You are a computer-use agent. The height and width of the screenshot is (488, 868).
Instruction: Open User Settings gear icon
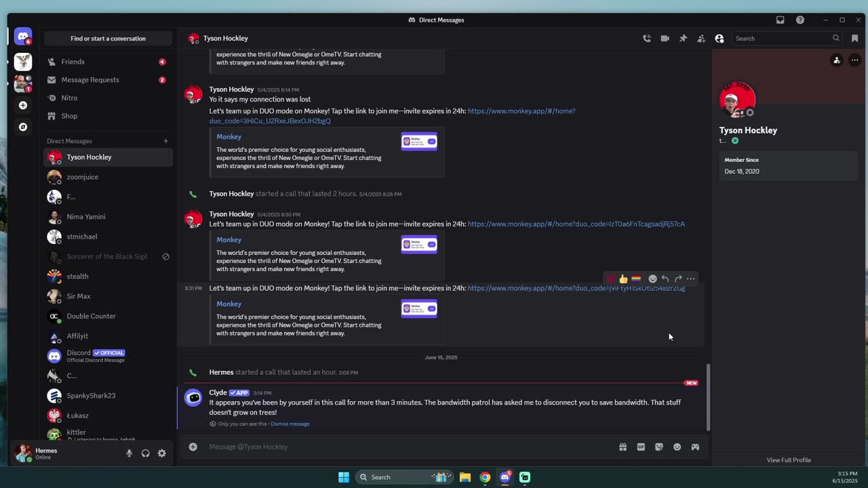coord(161,453)
